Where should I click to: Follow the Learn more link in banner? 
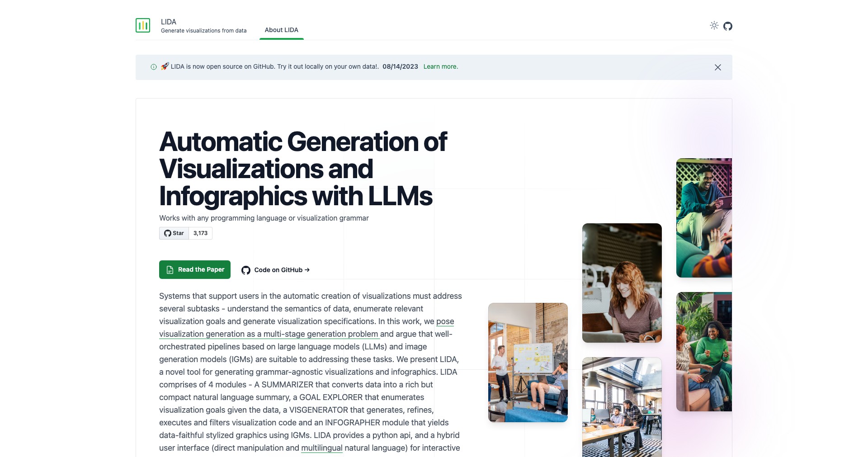pos(441,66)
